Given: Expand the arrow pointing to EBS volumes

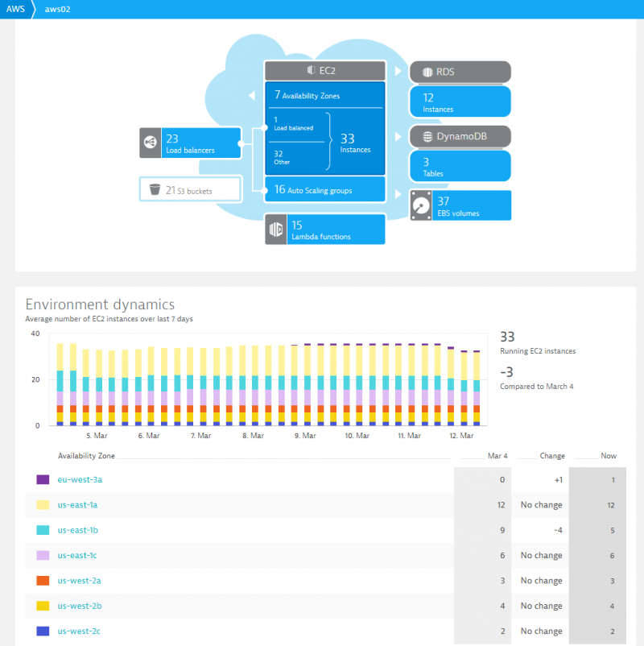Looking at the screenshot, I should click(398, 195).
